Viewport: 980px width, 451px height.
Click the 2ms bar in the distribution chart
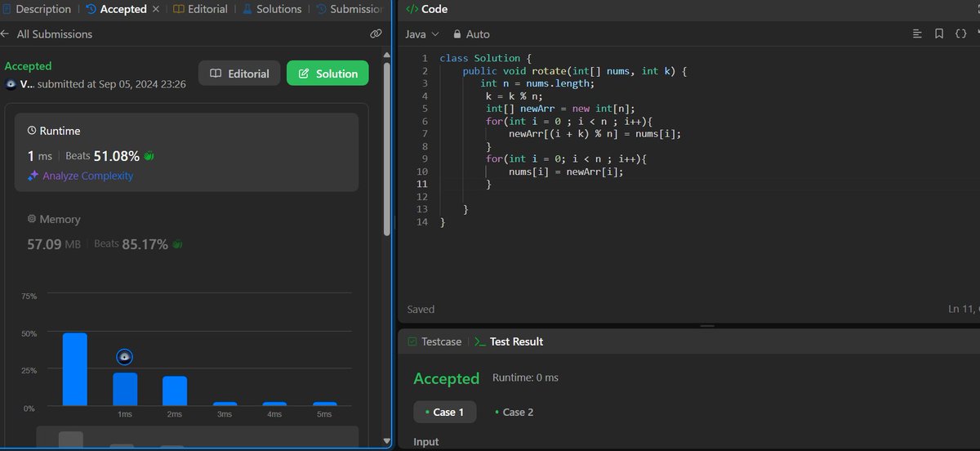(175, 391)
